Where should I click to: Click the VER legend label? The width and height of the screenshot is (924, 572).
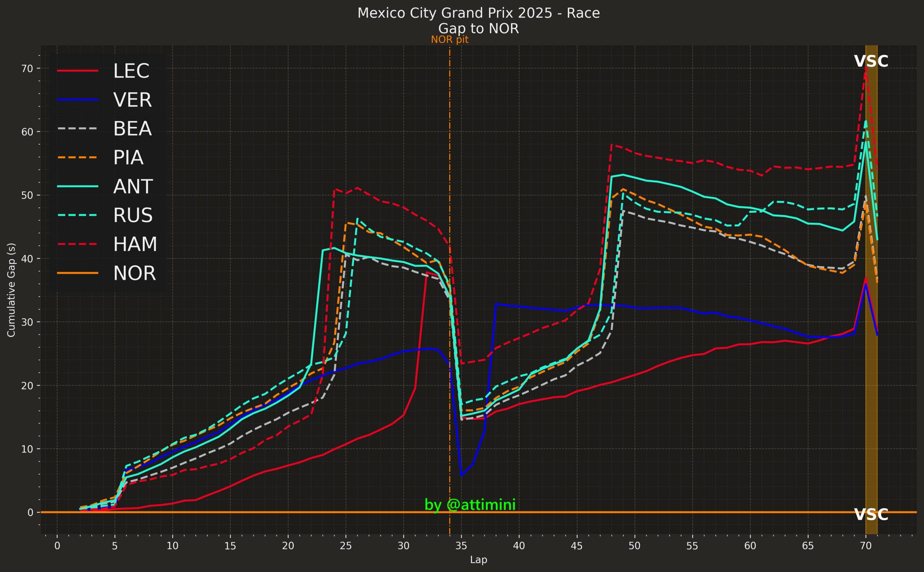132,100
